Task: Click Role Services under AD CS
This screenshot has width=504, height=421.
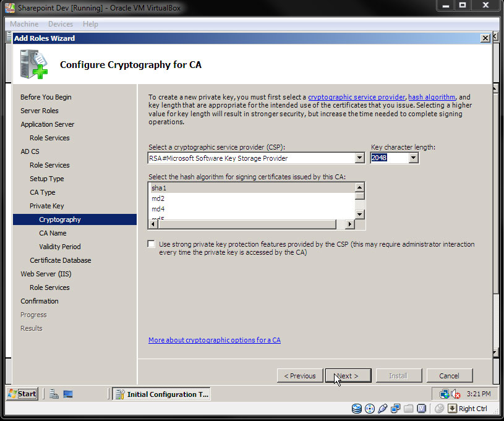Action: click(x=49, y=165)
